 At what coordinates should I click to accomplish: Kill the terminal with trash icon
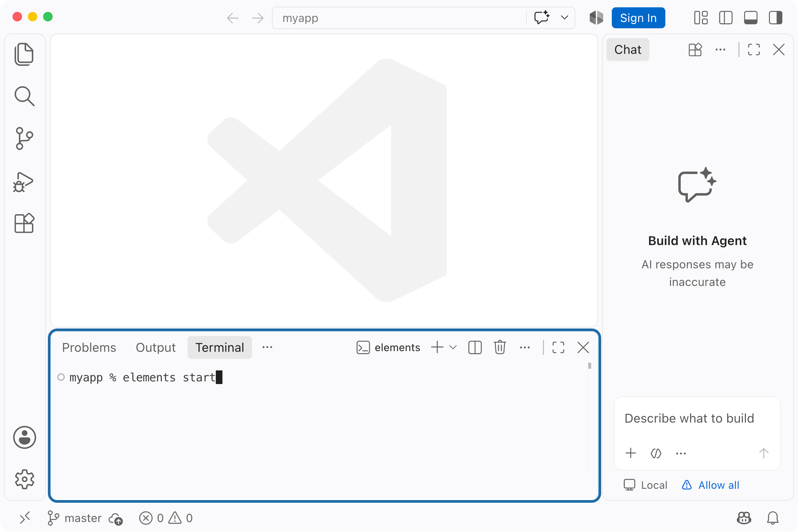(x=500, y=347)
